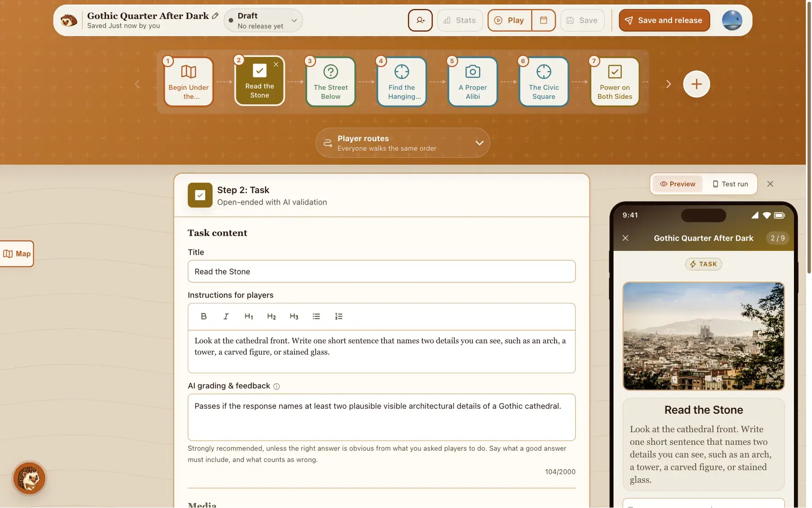Open the Map side panel
This screenshot has width=812, height=508.
click(x=17, y=254)
